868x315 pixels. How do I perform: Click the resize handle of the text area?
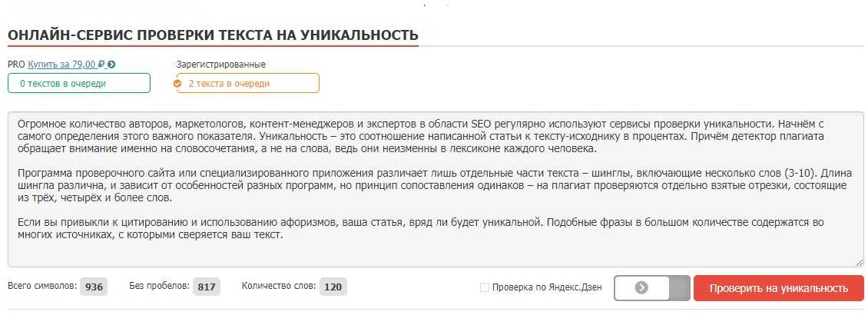coord(859,262)
